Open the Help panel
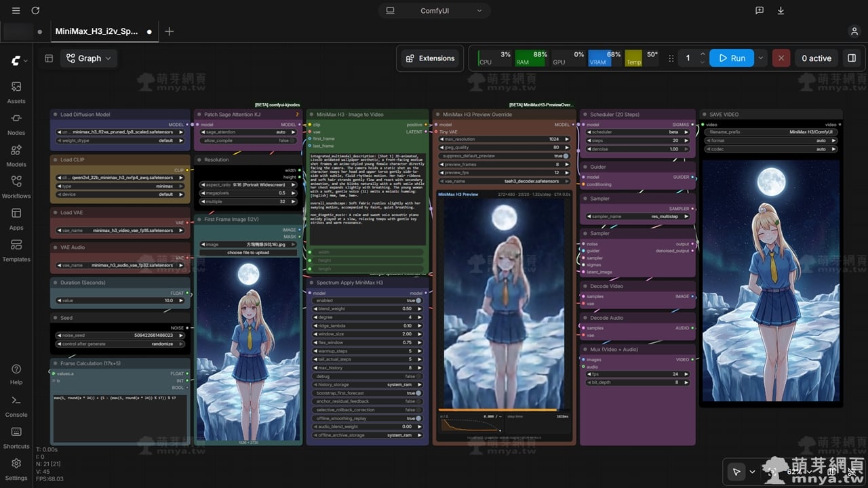 point(16,373)
